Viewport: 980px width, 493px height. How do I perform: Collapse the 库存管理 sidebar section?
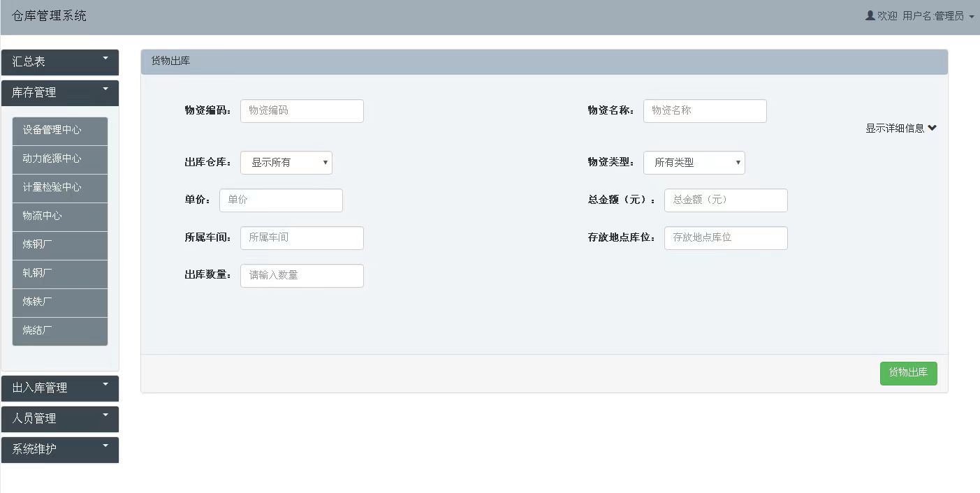[x=60, y=93]
